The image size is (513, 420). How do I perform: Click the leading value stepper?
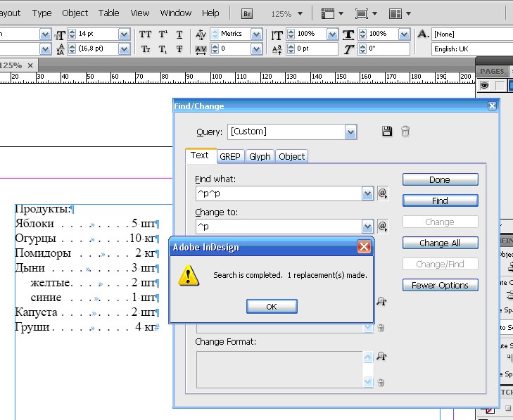[72, 49]
